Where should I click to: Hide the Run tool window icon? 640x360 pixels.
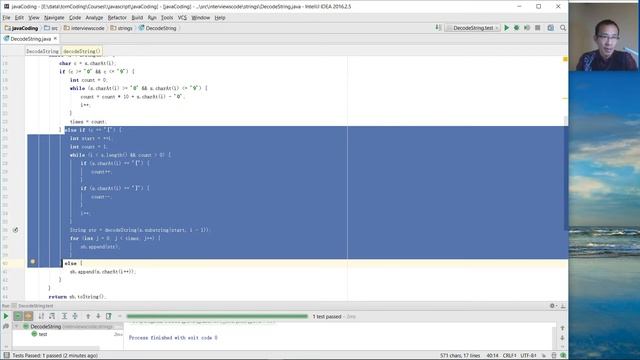pyautogui.click(x=563, y=306)
